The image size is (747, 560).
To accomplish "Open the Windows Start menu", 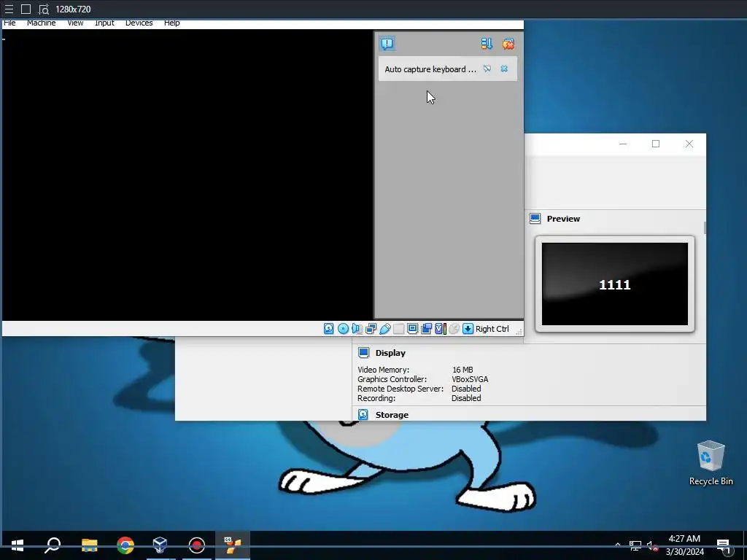I will pyautogui.click(x=18, y=545).
